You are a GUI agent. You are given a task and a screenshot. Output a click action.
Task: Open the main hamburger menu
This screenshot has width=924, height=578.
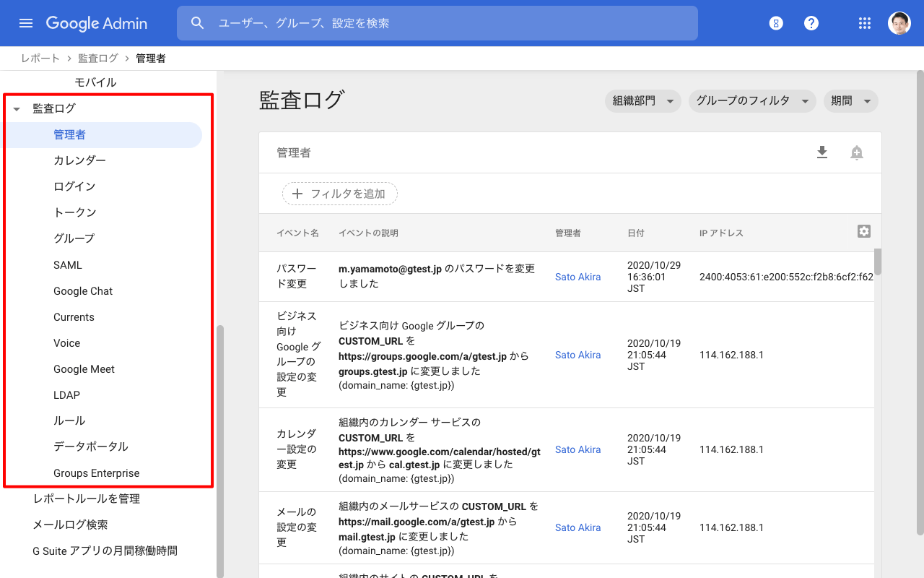[26, 23]
